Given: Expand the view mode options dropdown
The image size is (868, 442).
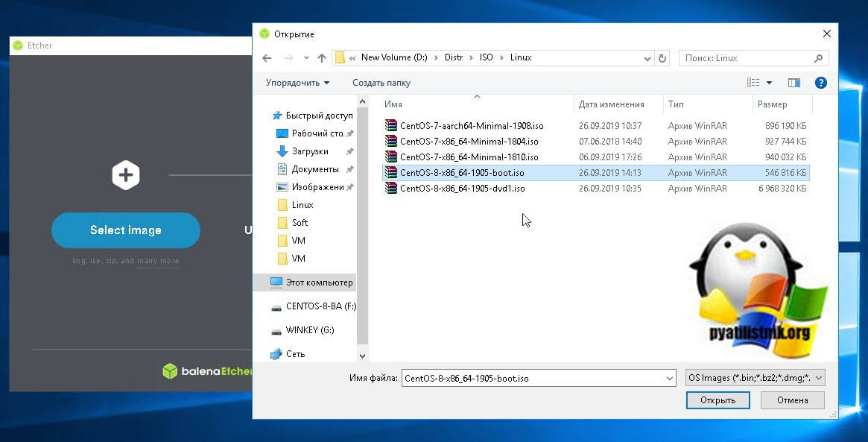Looking at the screenshot, I should click(x=769, y=83).
